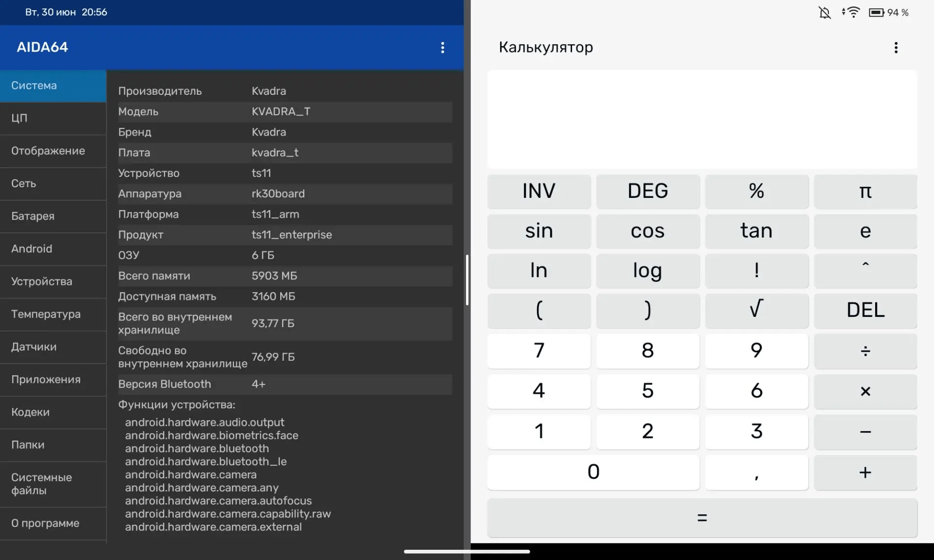Image resolution: width=934 pixels, height=560 pixels.
Task: Tap the square root key
Action: pos(756,310)
